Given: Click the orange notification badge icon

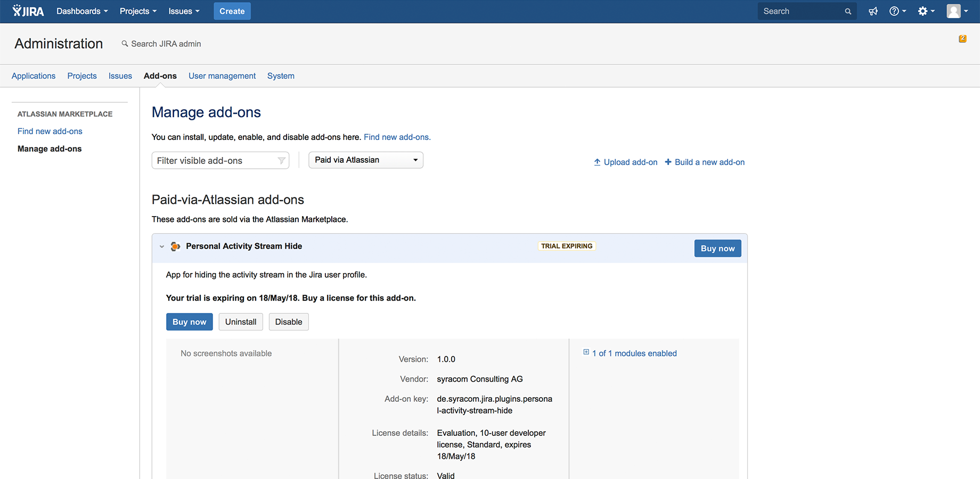Looking at the screenshot, I should pyautogui.click(x=962, y=39).
